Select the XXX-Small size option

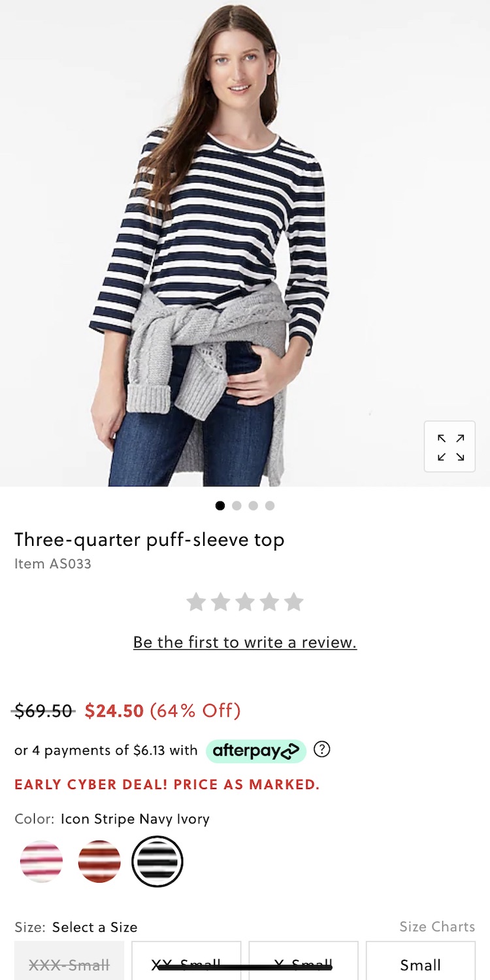[x=69, y=961]
